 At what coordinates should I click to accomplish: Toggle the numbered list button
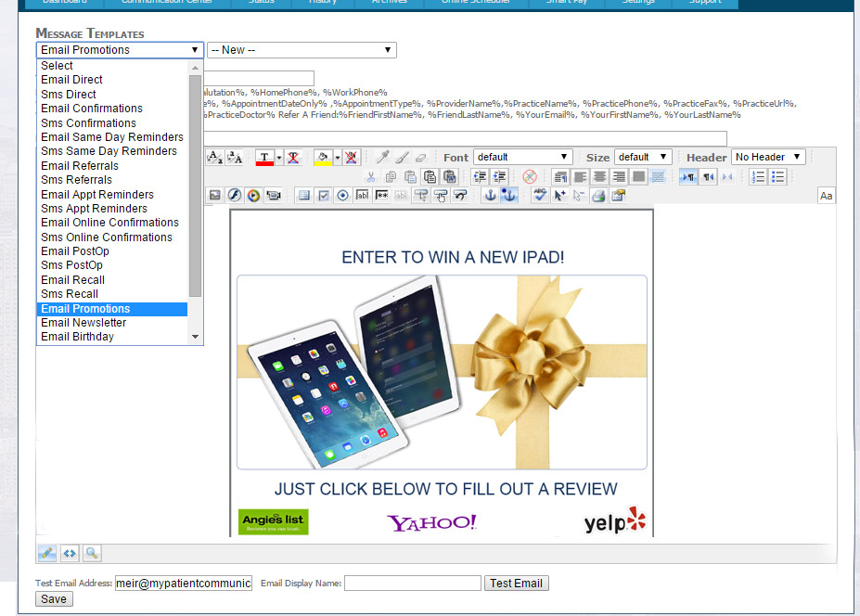(x=759, y=176)
